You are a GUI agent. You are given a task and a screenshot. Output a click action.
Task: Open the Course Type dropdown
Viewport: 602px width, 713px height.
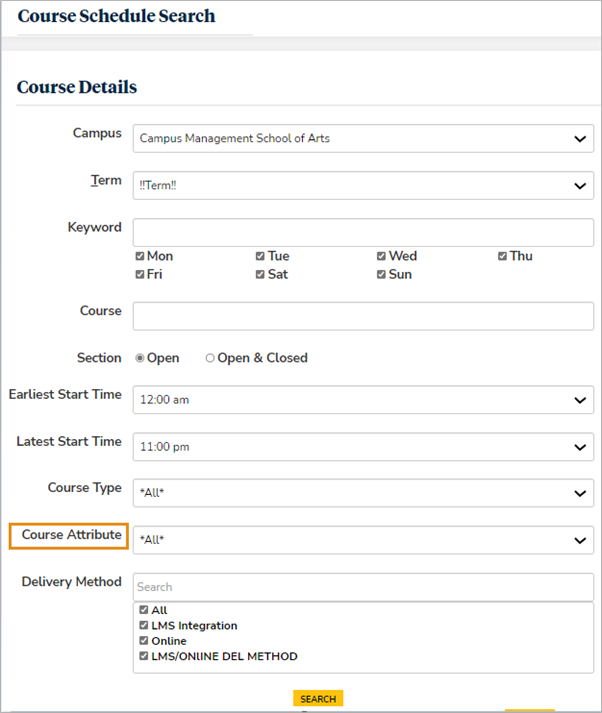[x=363, y=493]
